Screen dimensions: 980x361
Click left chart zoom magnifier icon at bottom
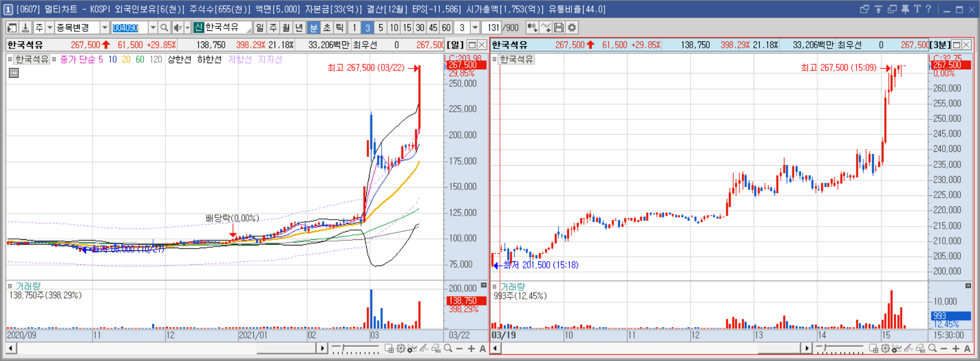click(448, 348)
